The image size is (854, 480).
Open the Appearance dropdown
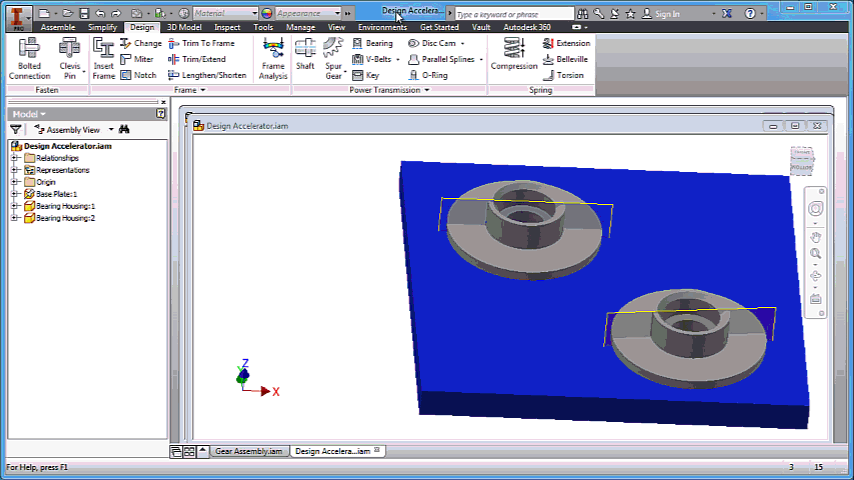pos(337,13)
